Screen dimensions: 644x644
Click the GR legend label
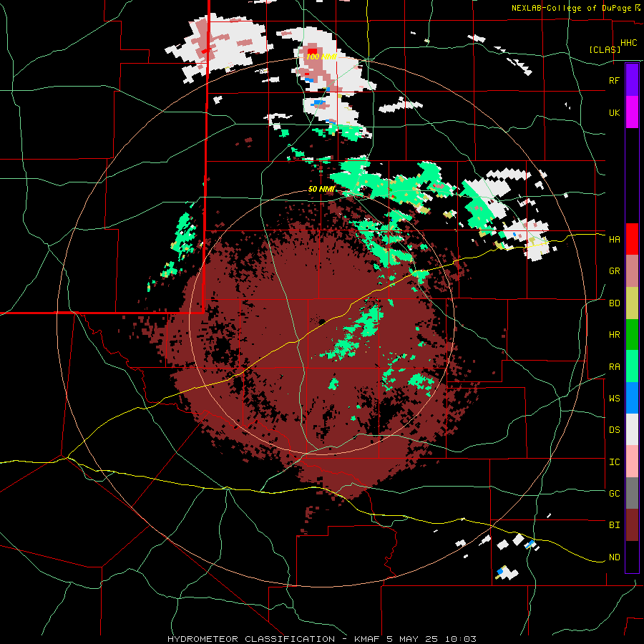tap(614, 271)
